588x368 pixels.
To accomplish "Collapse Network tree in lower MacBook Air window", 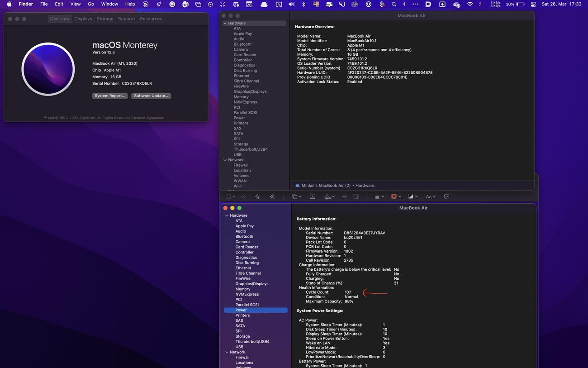I will (227, 352).
